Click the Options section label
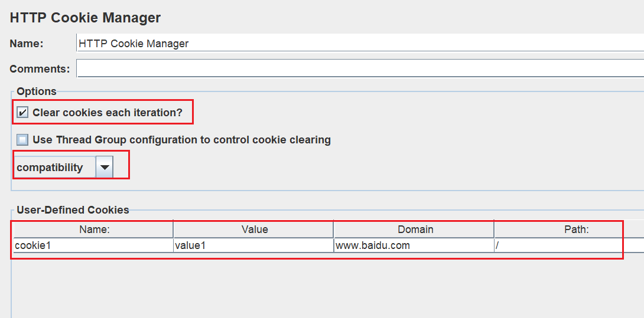Image resolution: width=644 pixels, height=318 pixels. [37, 91]
